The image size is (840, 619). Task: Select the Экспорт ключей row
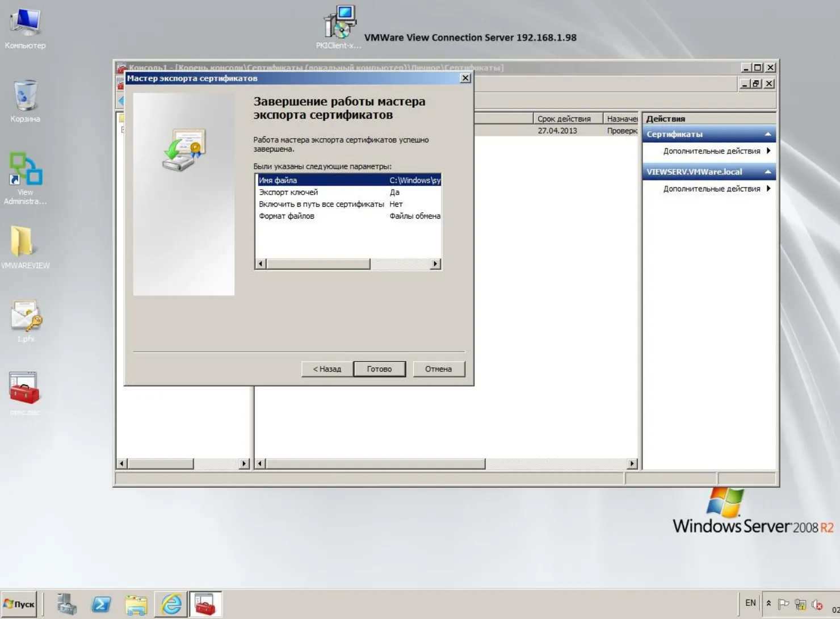pyautogui.click(x=348, y=192)
